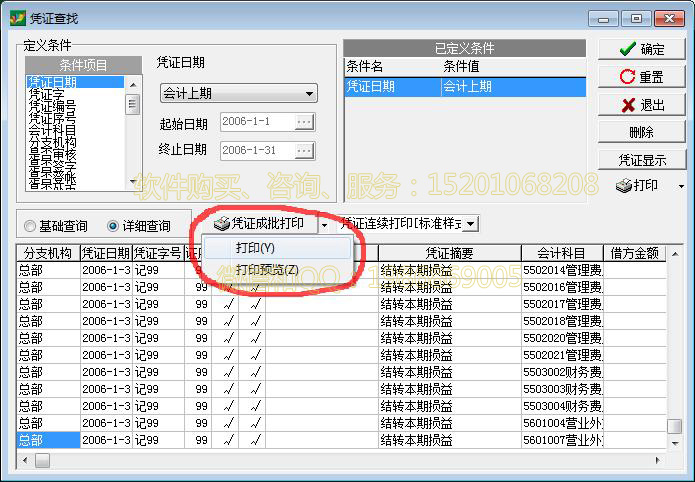Click the 凭证成批打印 printer button
Image resolution: width=695 pixels, height=482 pixels.
259,224
